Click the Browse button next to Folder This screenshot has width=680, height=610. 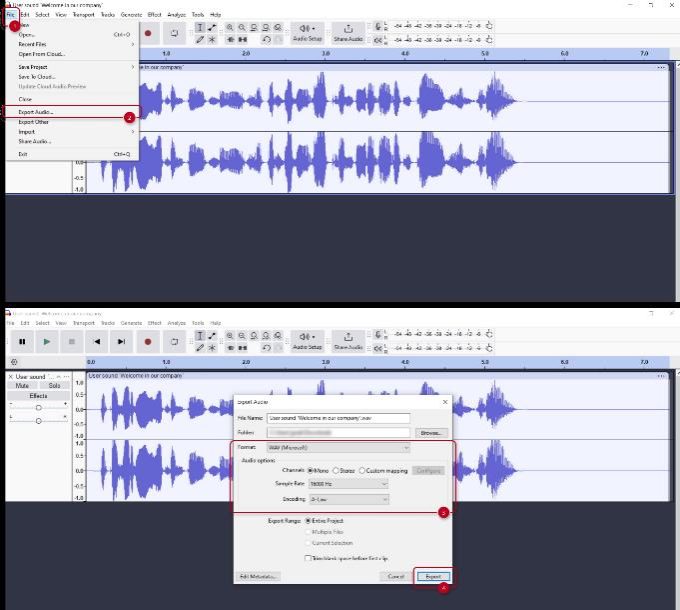point(431,433)
